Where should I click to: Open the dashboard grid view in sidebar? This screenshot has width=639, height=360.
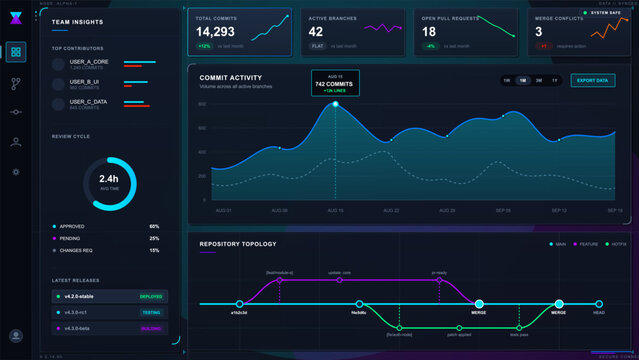(16, 52)
